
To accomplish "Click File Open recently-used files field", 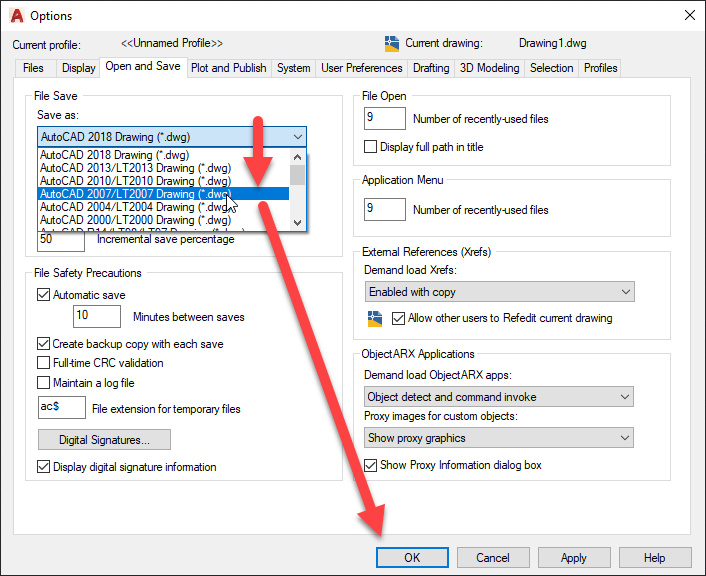I will (385, 118).
